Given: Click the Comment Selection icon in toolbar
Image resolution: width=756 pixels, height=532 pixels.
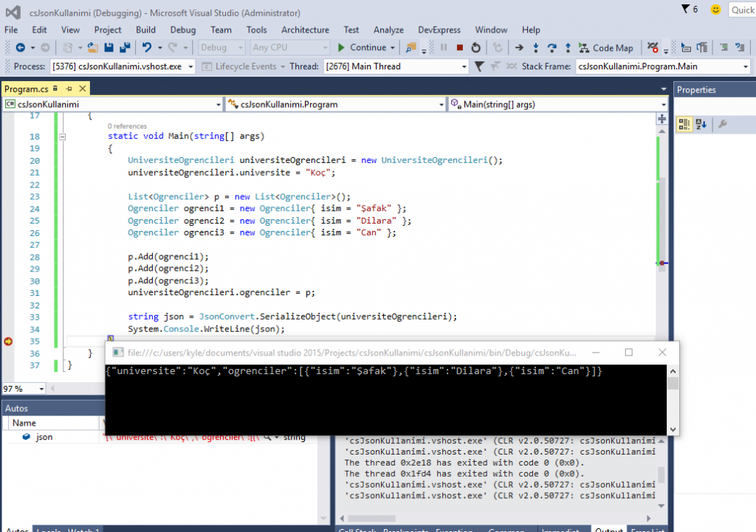Looking at the screenshot, I should point(724,47).
